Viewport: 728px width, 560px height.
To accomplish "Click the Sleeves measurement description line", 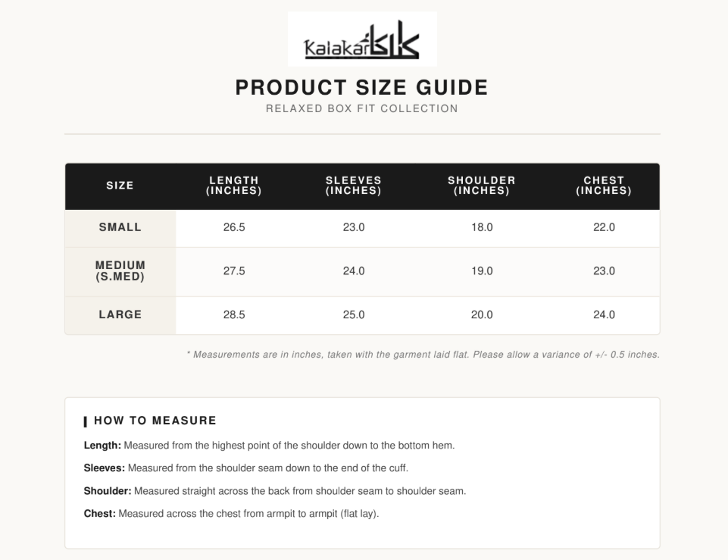I will [x=246, y=468].
